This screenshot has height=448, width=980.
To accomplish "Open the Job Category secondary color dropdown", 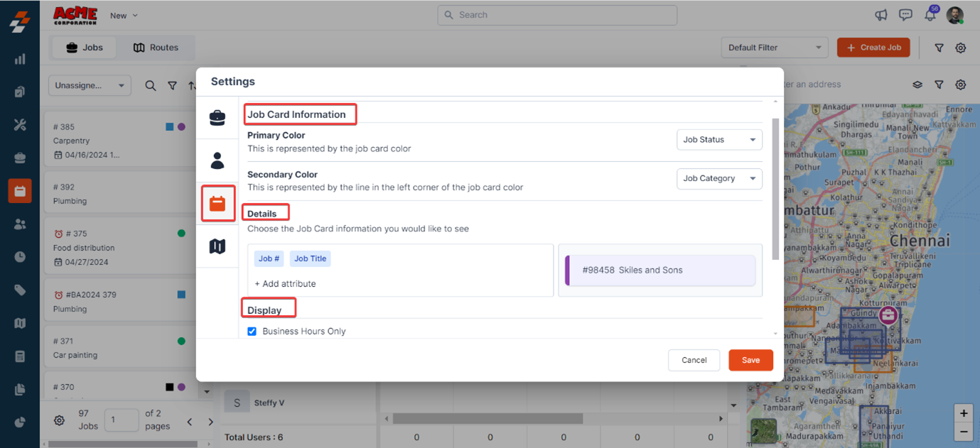I will (x=719, y=178).
